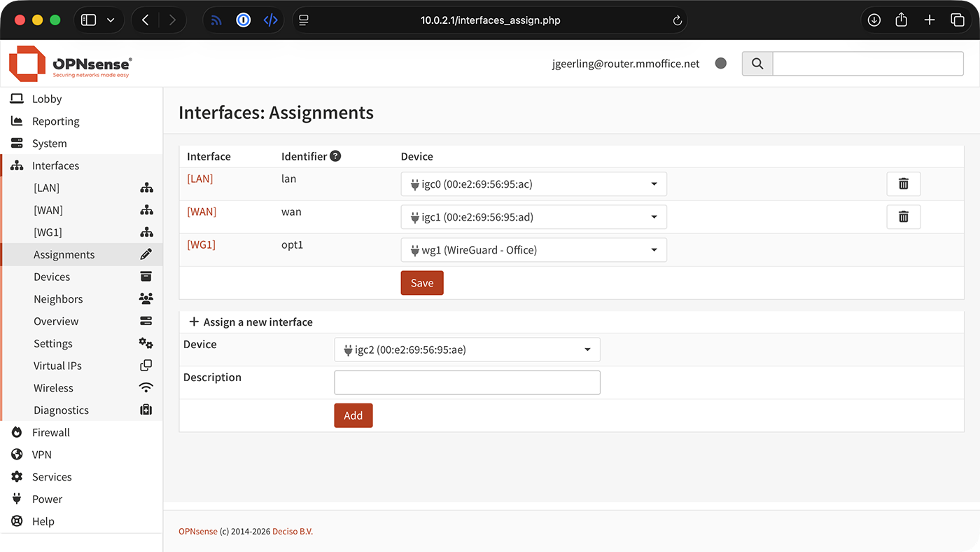
Task: Open the Safari sidebar chevron menu
Action: (x=111, y=20)
